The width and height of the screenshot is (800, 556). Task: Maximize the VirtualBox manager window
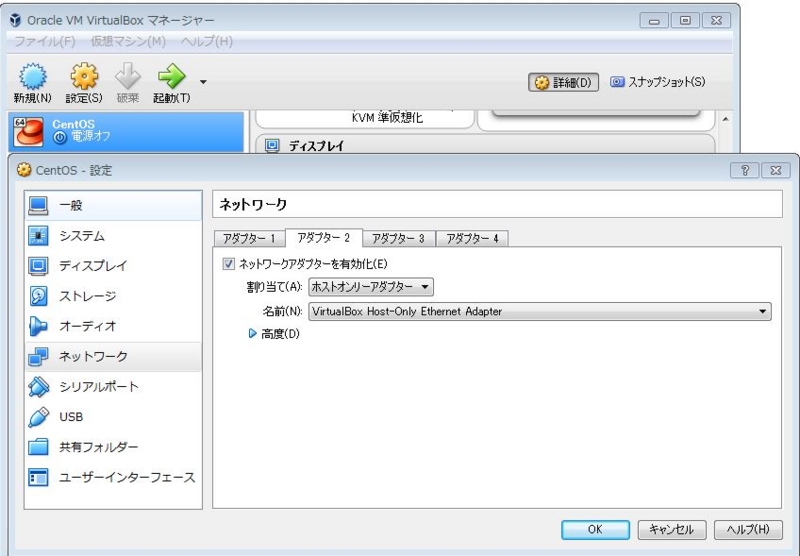685,20
